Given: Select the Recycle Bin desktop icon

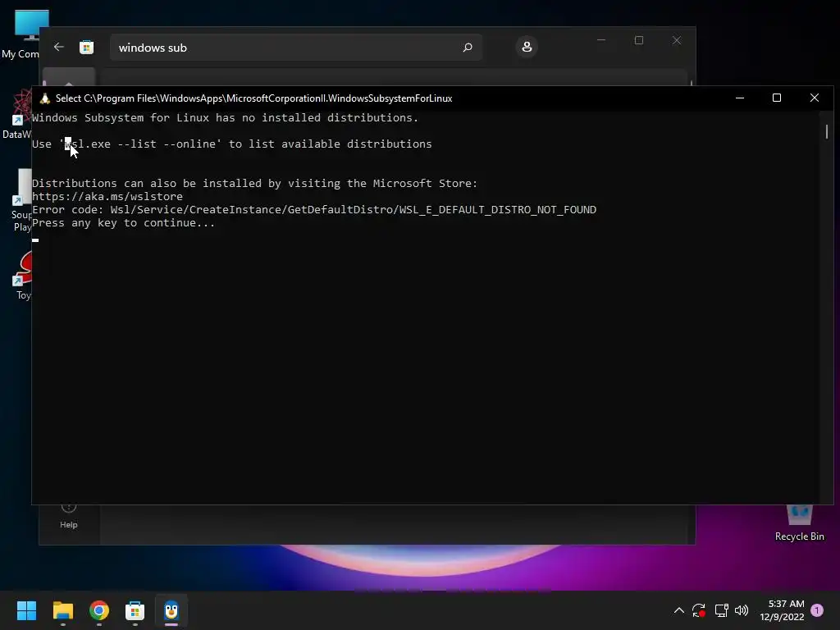Looking at the screenshot, I should point(799,524).
